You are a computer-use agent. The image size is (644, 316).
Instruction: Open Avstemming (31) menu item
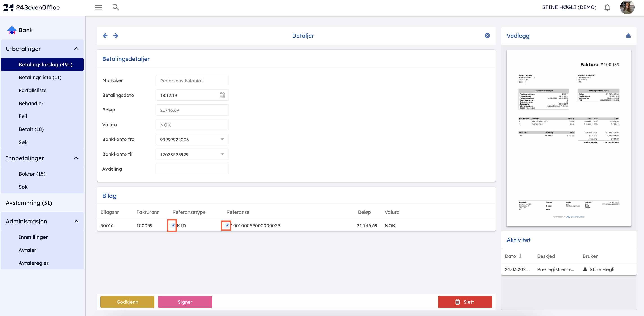coord(29,203)
